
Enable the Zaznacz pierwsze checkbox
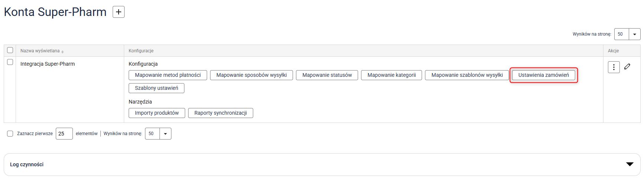tap(10, 134)
